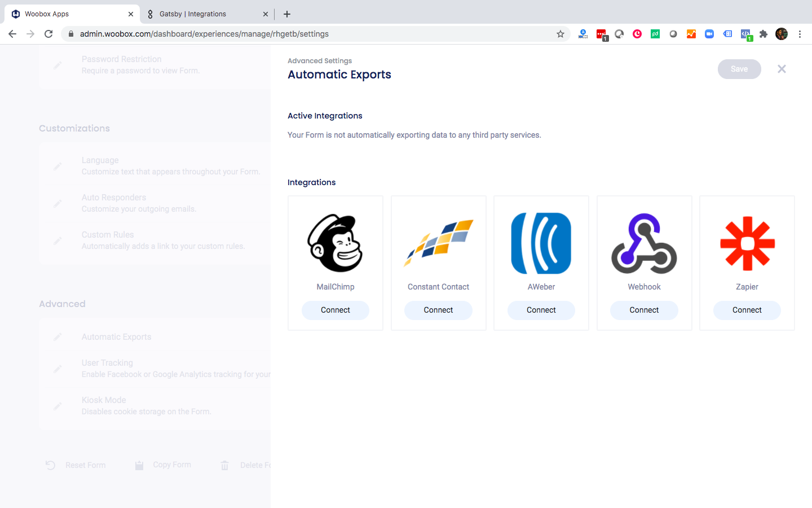The height and width of the screenshot is (508, 812).
Task: Go back to previous page
Action: 12,34
